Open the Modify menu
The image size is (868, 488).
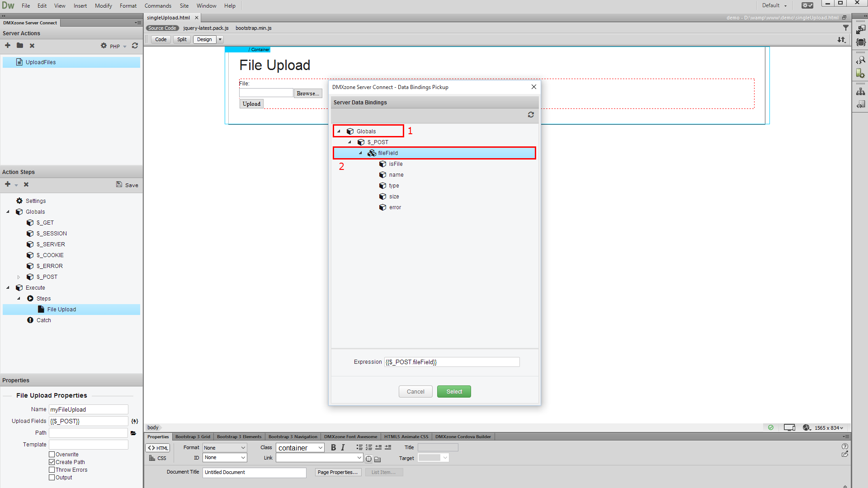coord(103,6)
